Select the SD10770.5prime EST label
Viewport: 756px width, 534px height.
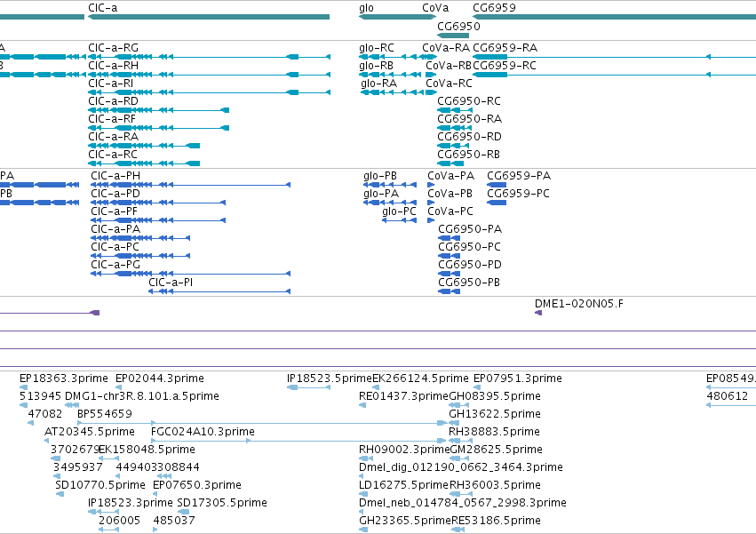pyautogui.click(x=100, y=486)
